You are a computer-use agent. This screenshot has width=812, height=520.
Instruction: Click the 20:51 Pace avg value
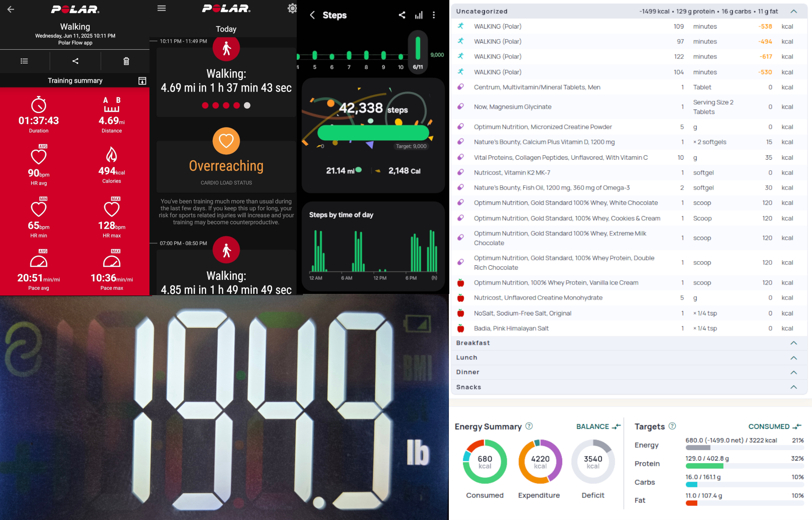point(39,278)
